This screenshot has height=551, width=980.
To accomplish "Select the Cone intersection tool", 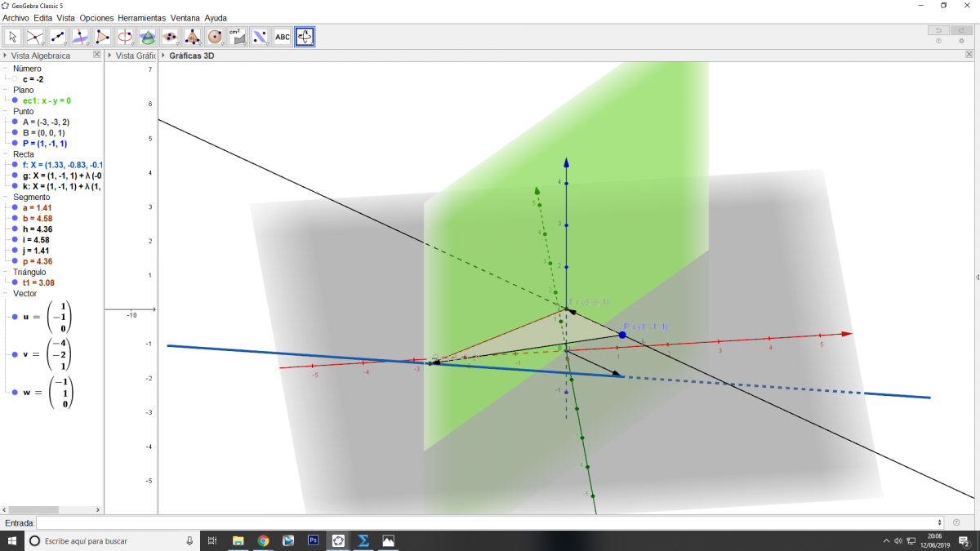I will 147,37.
